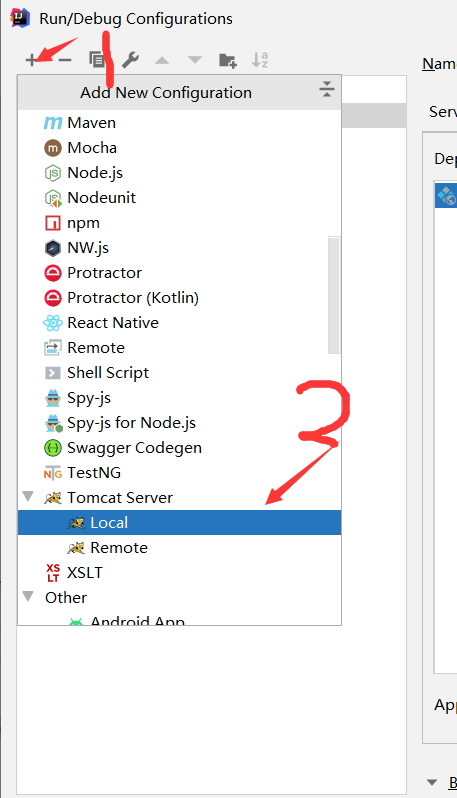Select the XSLT icon
Image resolution: width=457 pixels, height=798 pixels.
coord(52,573)
